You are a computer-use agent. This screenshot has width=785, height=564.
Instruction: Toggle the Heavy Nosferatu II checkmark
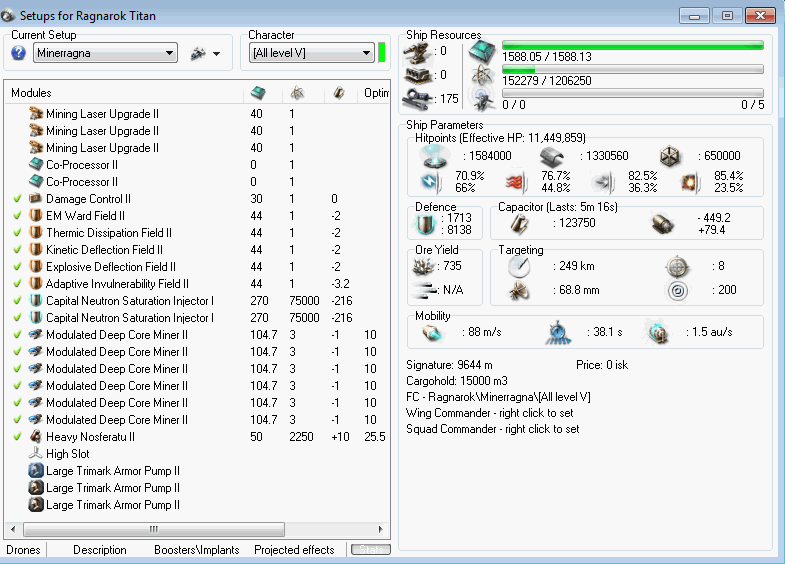pyautogui.click(x=18, y=437)
